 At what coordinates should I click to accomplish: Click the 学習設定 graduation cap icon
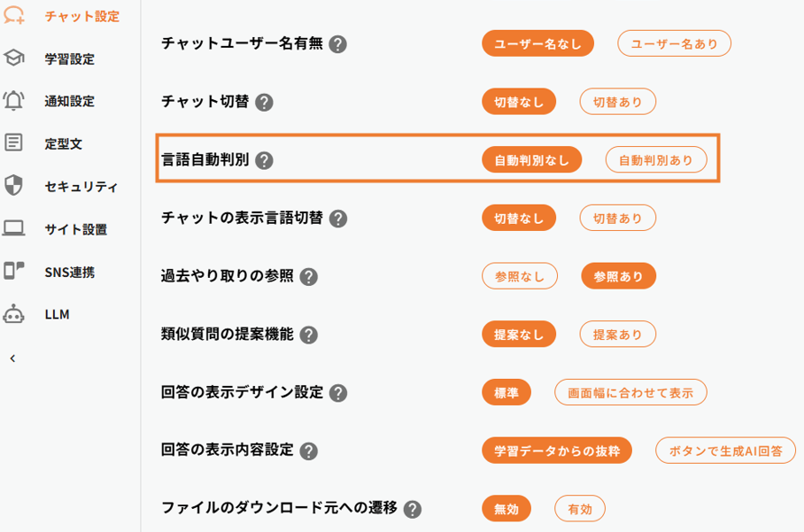coord(13,58)
